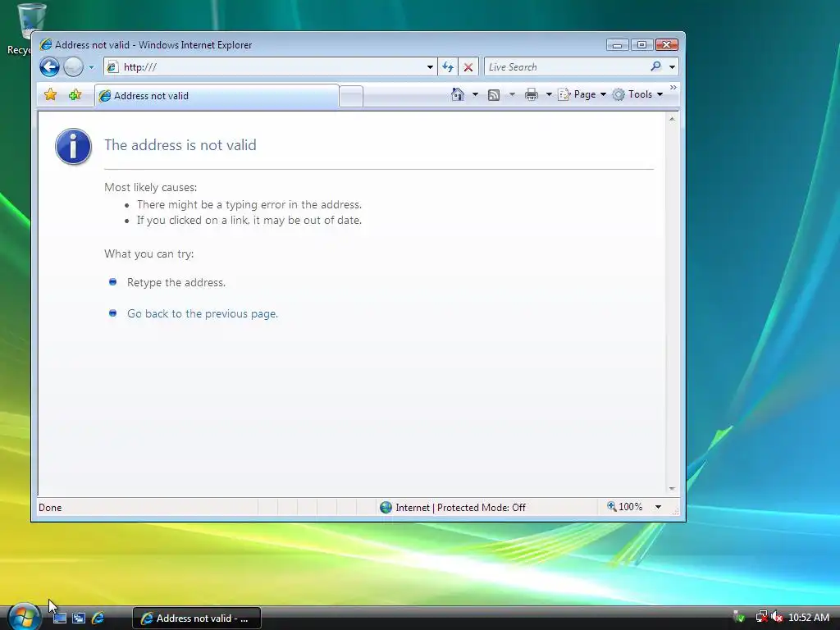Expand the Print options dropdown arrow
This screenshot has width=840, height=630.
[549, 94]
